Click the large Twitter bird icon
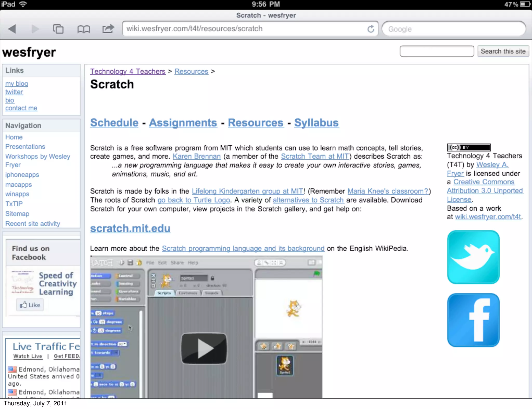The width and height of the screenshot is (532, 409). [473, 257]
